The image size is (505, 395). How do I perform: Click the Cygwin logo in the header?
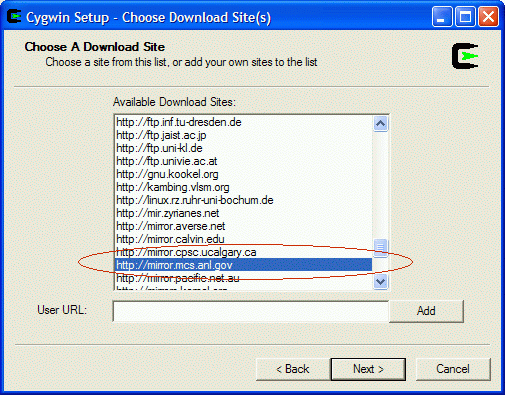pyautogui.click(x=465, y=56)
